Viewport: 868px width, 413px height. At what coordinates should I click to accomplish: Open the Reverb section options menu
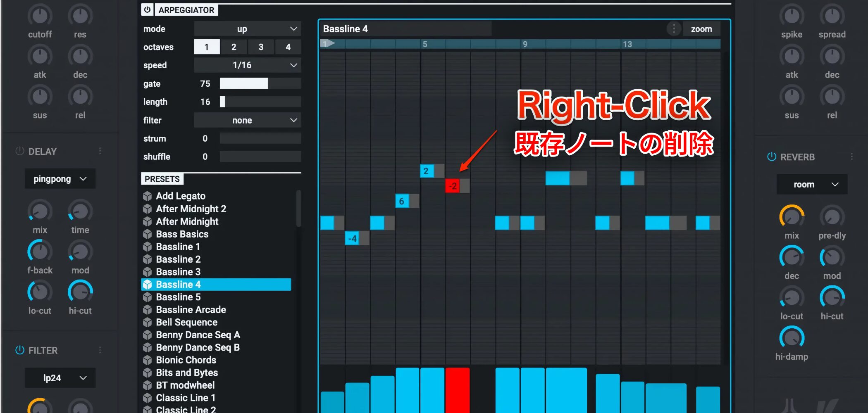tap(852, 157)
